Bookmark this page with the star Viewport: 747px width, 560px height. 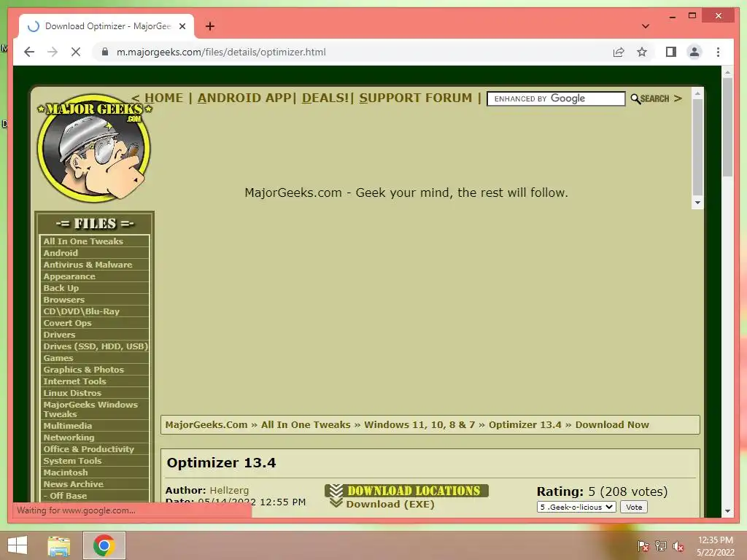point(642,52)
